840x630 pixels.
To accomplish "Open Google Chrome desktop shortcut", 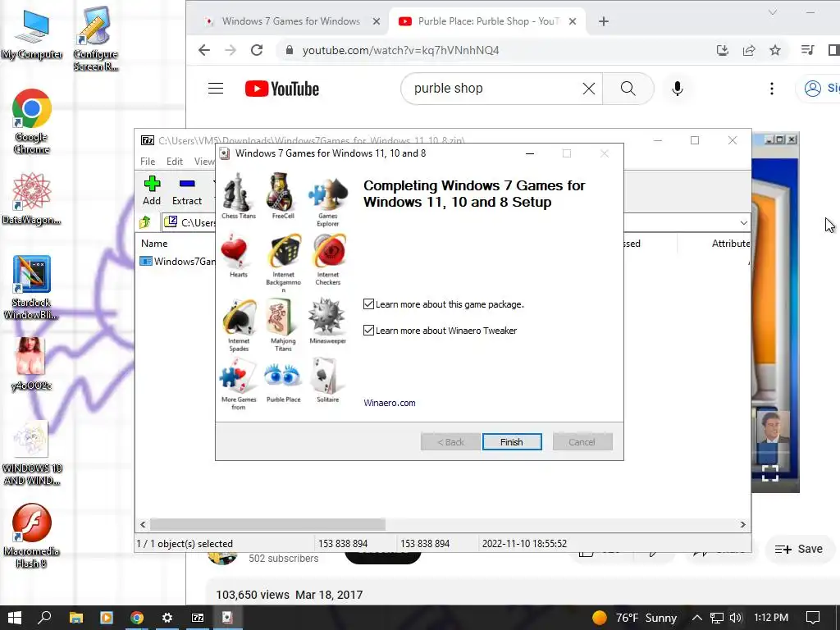I will point(32,121).
